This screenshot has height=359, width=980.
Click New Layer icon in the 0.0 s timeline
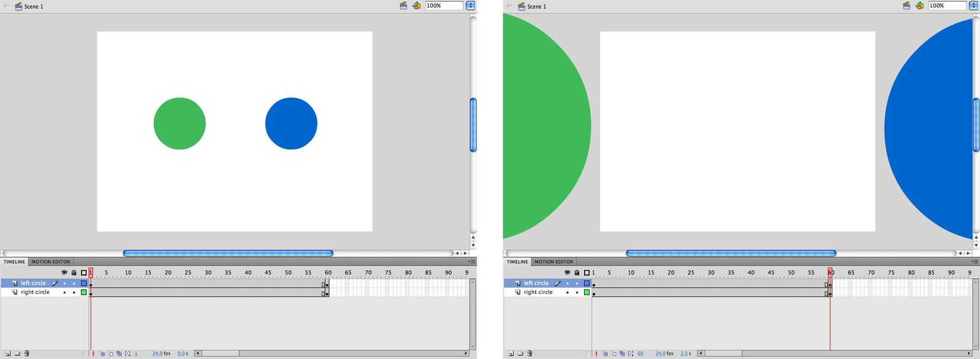tap(8, 353)
